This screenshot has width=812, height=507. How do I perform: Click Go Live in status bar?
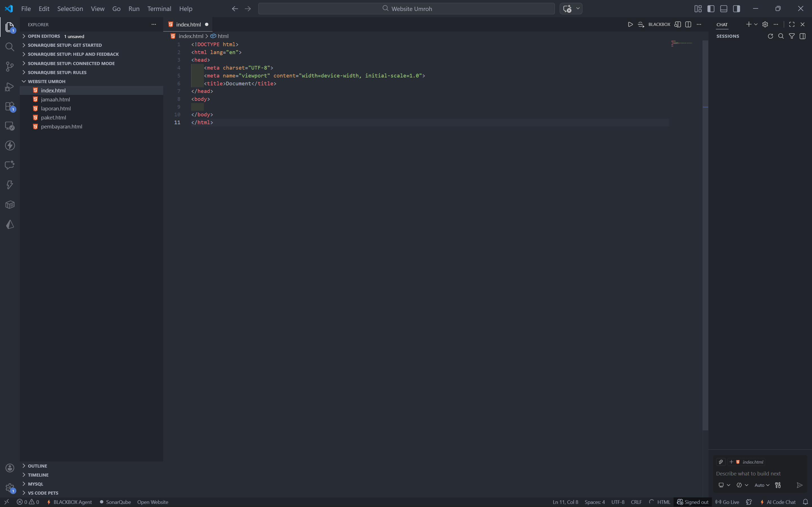coord(727,502)
